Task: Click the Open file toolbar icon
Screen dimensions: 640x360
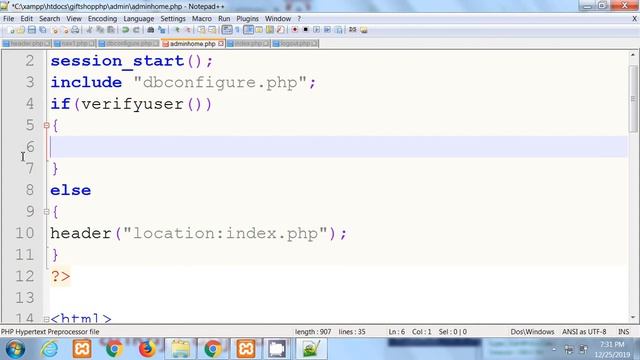Action: point(21,30)
